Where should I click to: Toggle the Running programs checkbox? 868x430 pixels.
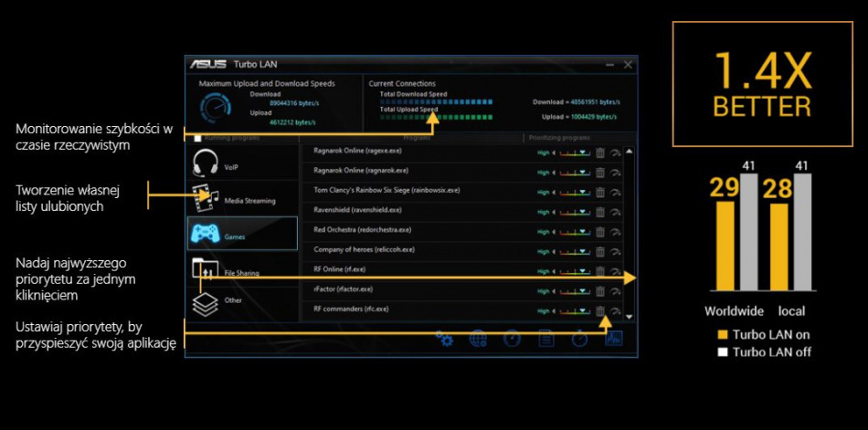(x=197, y=138)
